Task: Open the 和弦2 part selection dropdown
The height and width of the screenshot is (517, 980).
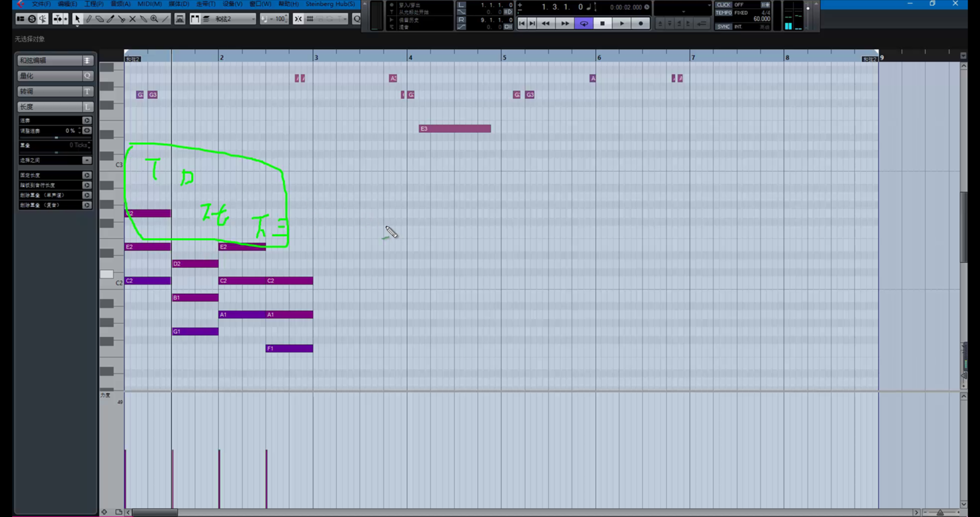Action: [233, 19]
